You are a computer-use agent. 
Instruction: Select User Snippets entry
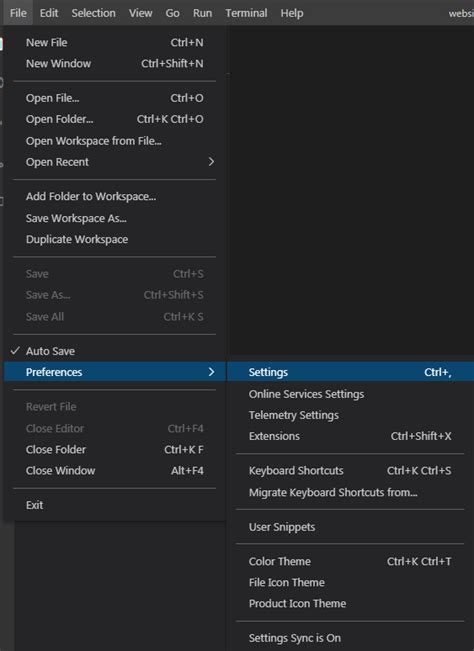(x=350, y=527)
